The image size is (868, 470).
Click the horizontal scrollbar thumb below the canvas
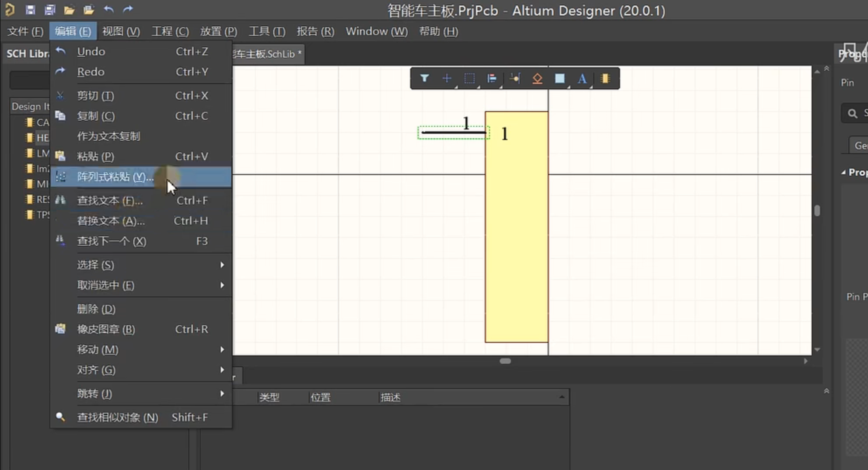point(504,361)
